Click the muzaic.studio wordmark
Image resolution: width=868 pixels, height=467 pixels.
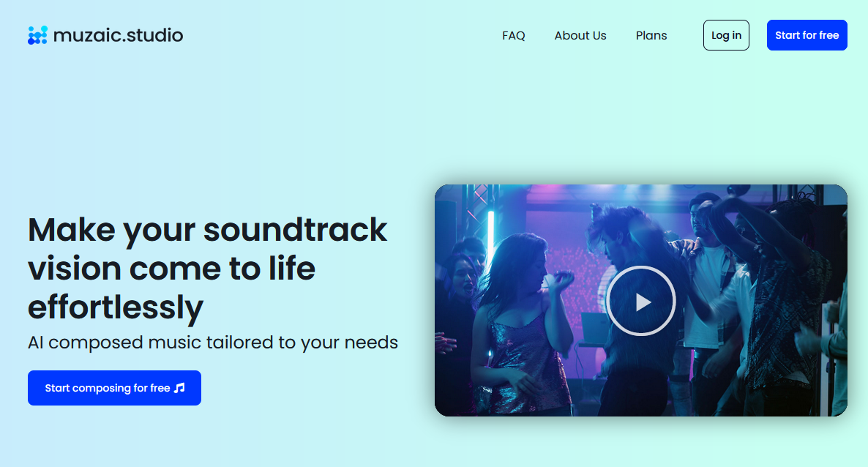pyautogui.click(x=118, y=35)
